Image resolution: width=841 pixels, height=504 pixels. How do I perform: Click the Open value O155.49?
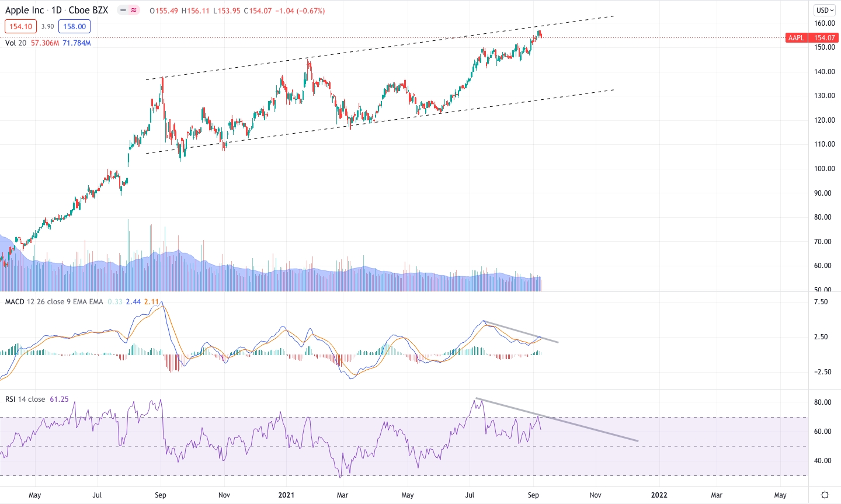tap(164, 11)
